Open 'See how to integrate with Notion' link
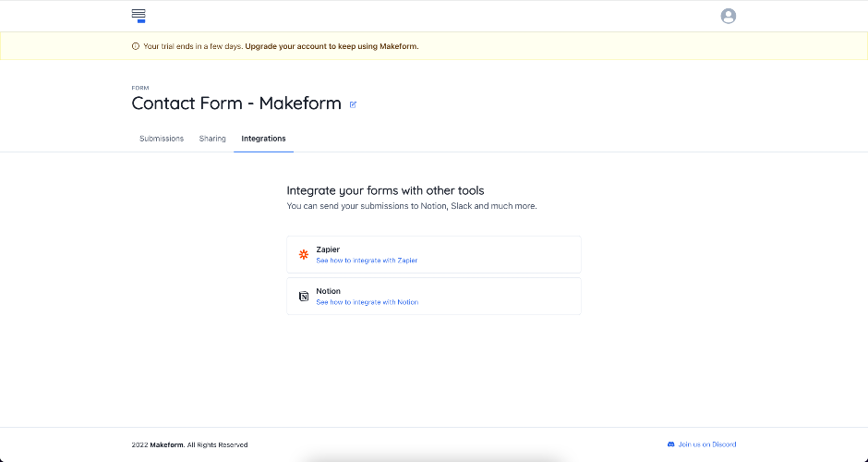This screenshot has height=462, width=868. [367, 302]
